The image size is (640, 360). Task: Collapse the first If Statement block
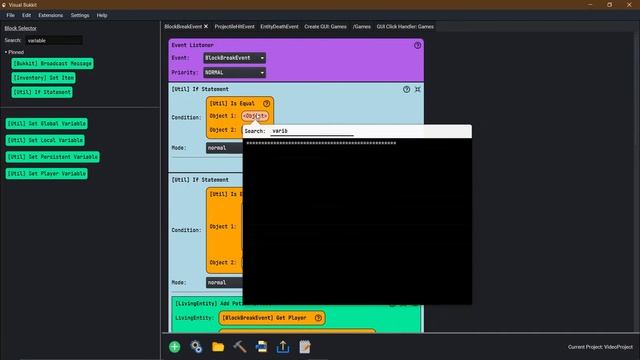(418, 89)
